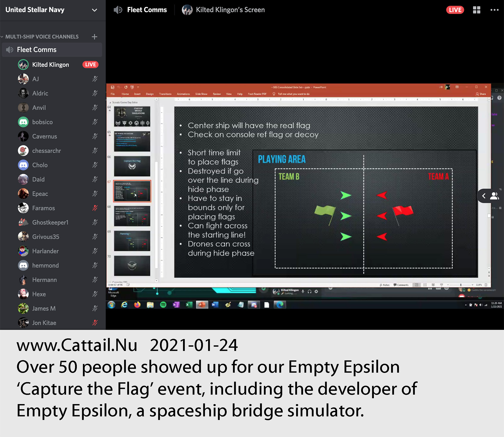Click Jon Kitae's red muted microphone icon
The height and width of the screenshot is (437, 504).
point(95,323)
